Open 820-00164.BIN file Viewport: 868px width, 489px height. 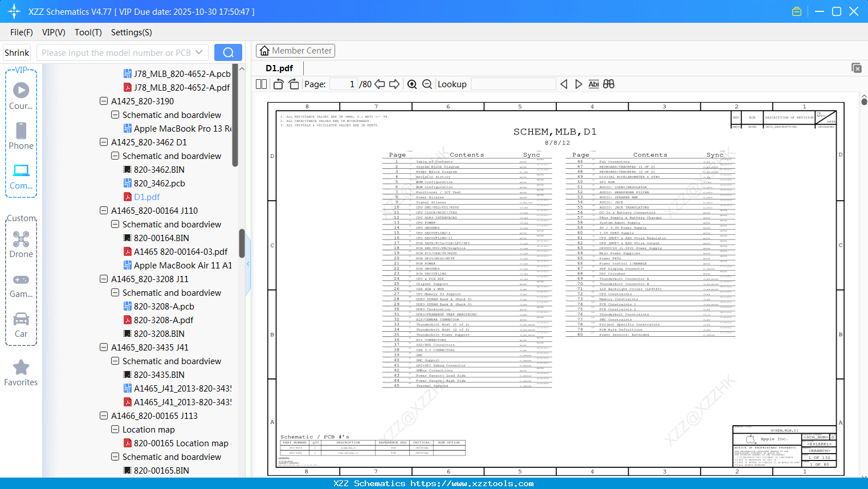[x=156, y=238]
